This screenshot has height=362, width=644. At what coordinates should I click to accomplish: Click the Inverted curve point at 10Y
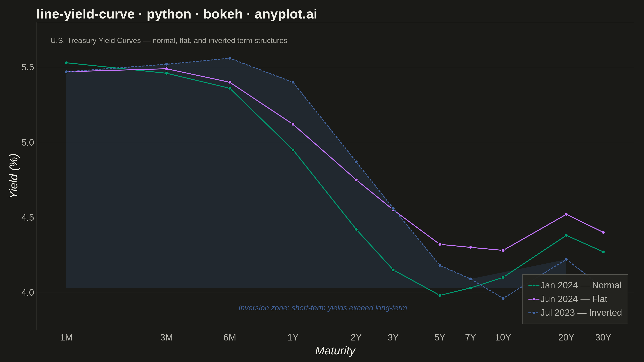[503, 298]
